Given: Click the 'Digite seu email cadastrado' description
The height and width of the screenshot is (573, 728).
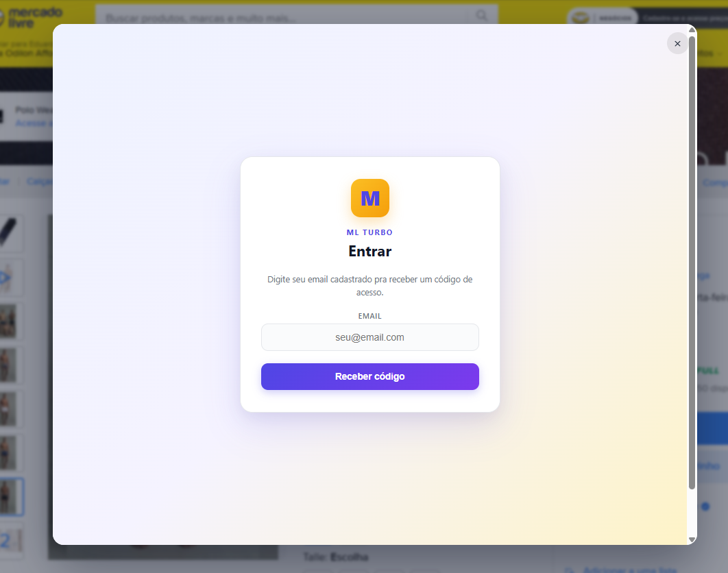Looking at the screenshot, I should [x=370, y=286].
